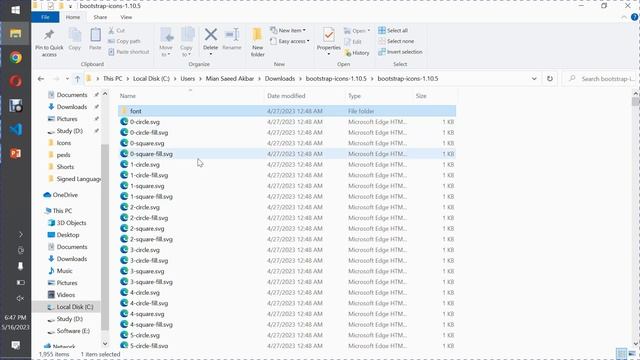Sort by Type column header
Image resolution: width=640 pixels, height=360 pixels.
click(354, 96)
